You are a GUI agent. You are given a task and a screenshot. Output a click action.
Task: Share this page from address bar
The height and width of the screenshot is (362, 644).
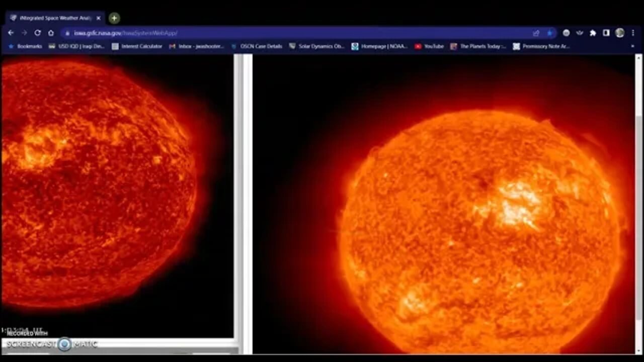tap(536, 33)
